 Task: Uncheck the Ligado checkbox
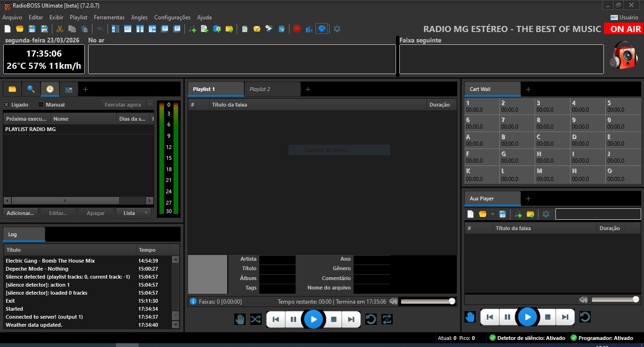(x=7, y=105)
